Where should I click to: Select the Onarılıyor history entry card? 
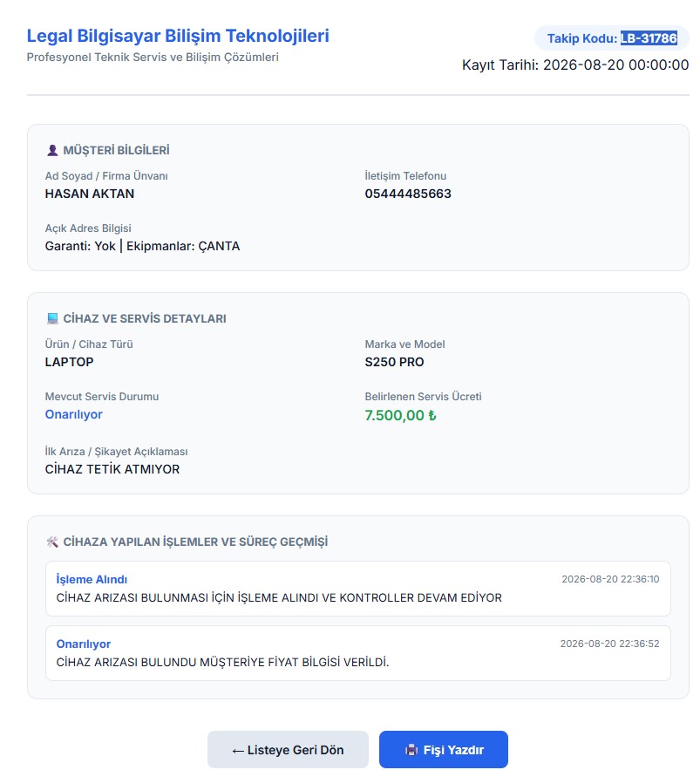click(x=358, y=652)
